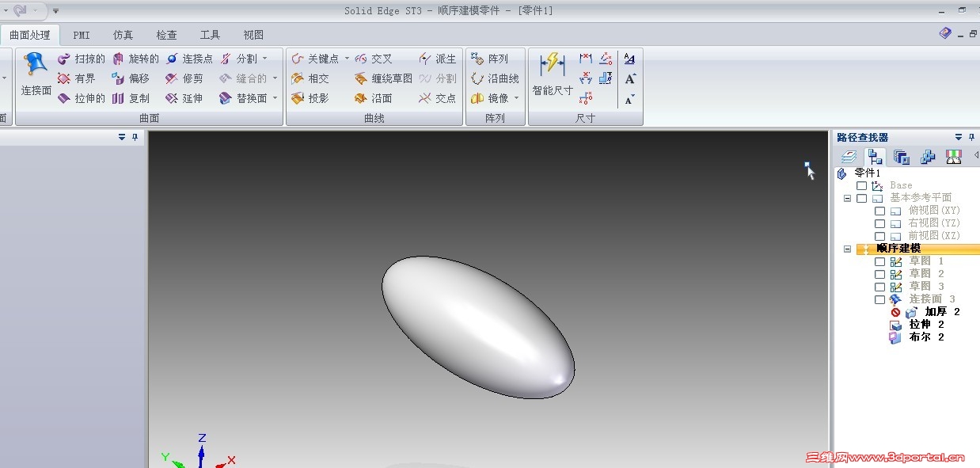Select the 复制 copy surface tool
980x468 pixels.
(131, 98)
